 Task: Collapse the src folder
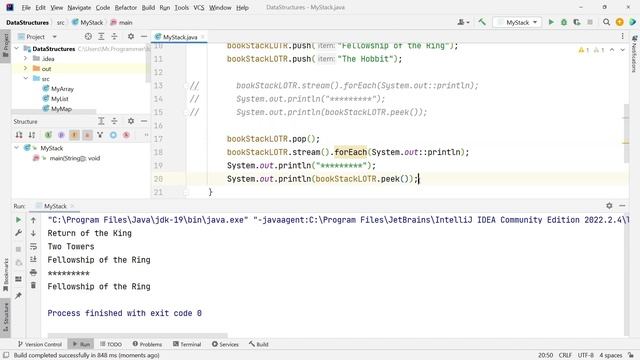tap(25, 78)
